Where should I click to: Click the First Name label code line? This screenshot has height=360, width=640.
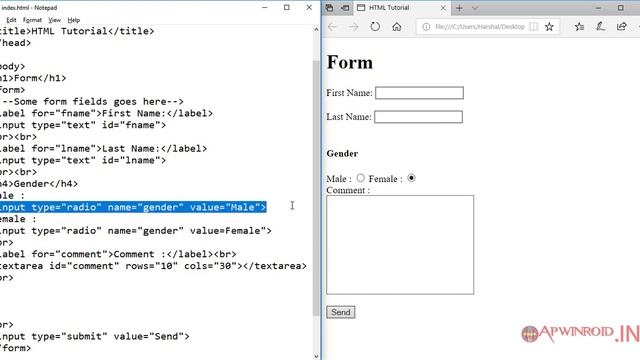107,113
